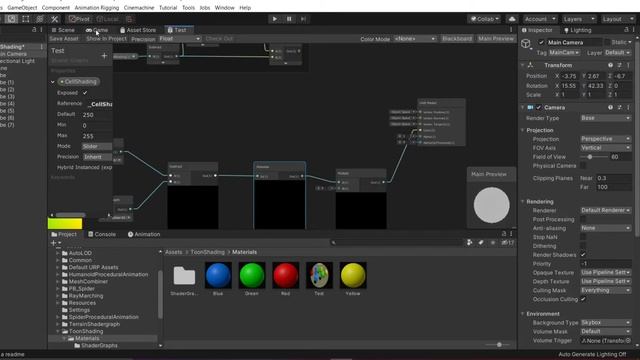The height and width of the screenshot is (360, 640).
Task: Toggle Camera component enabled checkbox
Action: (539, 107)
